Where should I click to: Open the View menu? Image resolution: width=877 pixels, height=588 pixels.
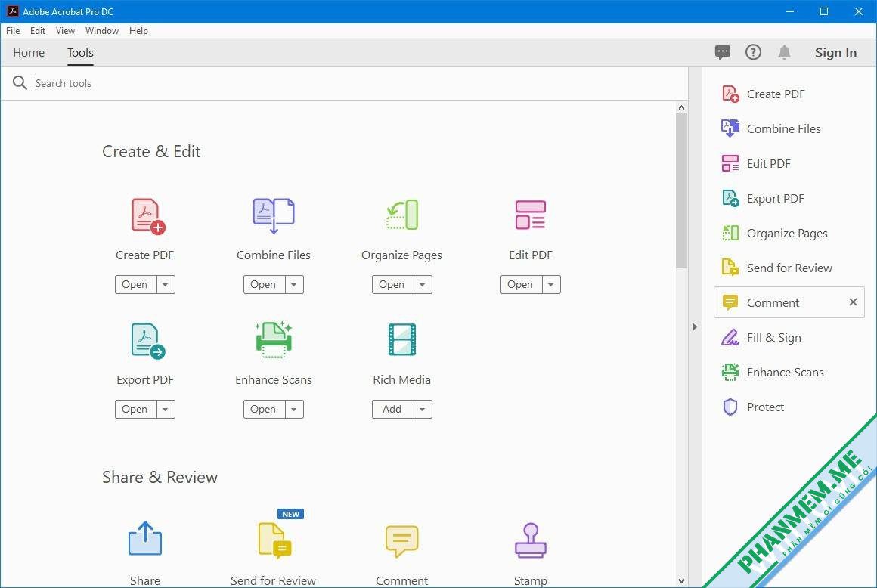65,31
